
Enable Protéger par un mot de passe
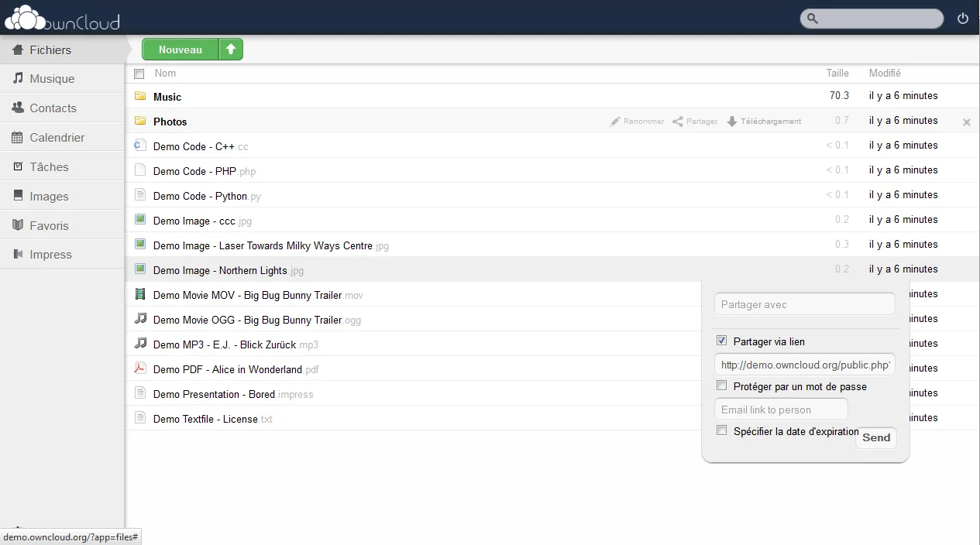(x=722, y=386)
